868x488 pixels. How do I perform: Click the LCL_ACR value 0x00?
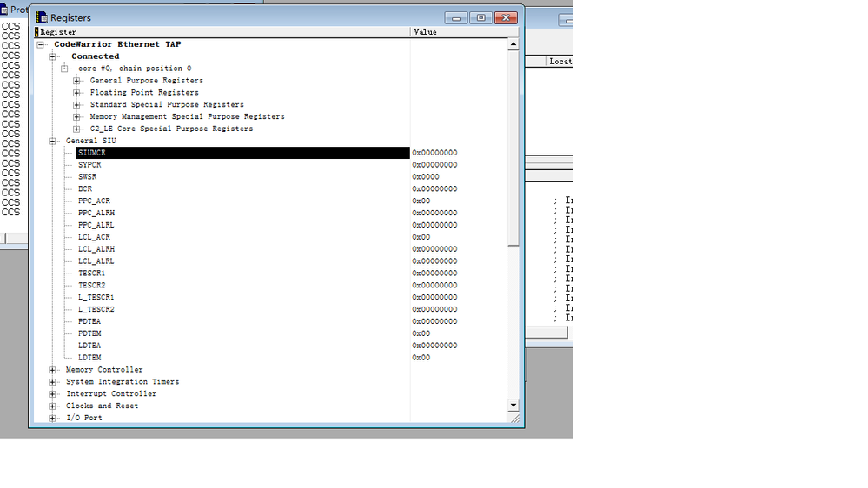(x=421, y=237)
